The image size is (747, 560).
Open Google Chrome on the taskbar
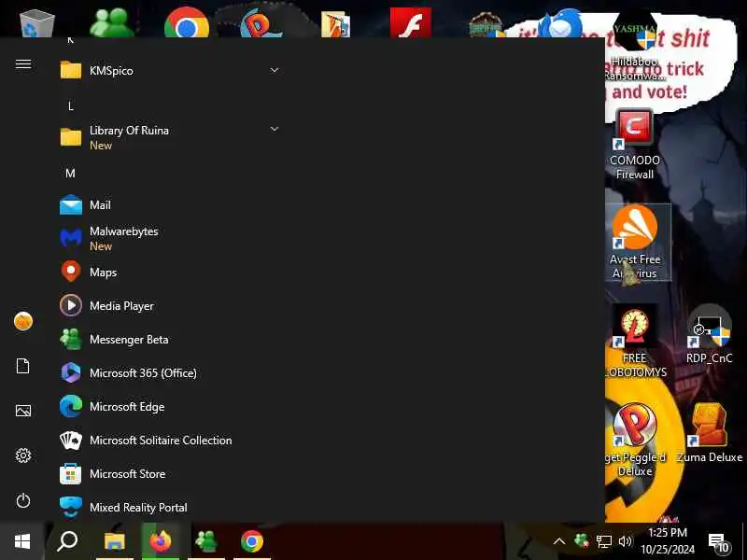coord(252,541)
